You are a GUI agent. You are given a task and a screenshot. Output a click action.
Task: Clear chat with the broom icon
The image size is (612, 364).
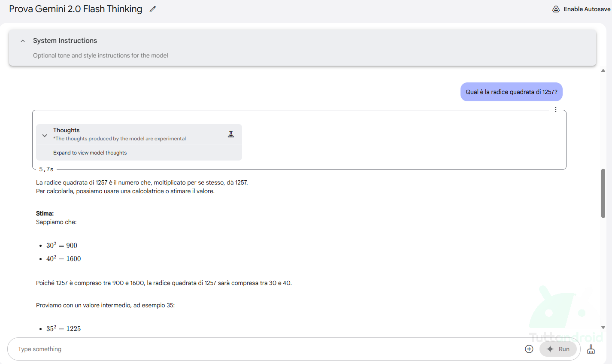tap(591, 349)
